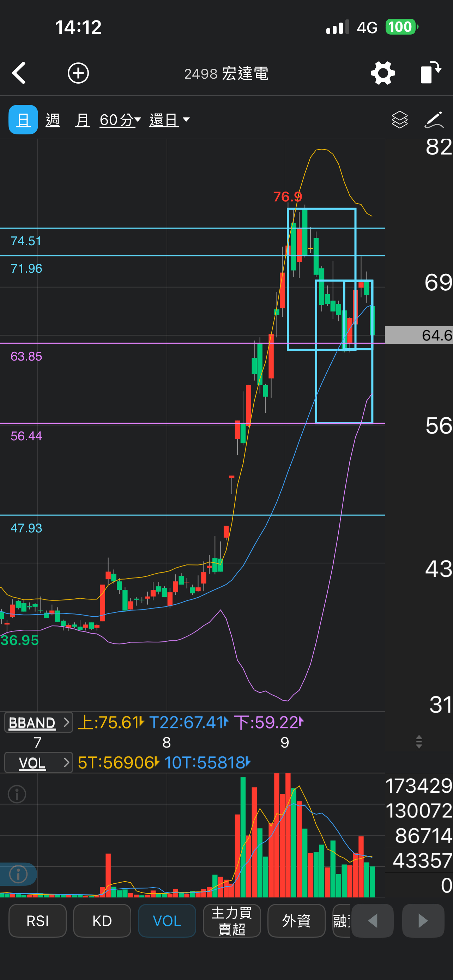Screen dimensions: 453x980
Task: Tap the month 7 axis label
Action: [x=38, y=742]
